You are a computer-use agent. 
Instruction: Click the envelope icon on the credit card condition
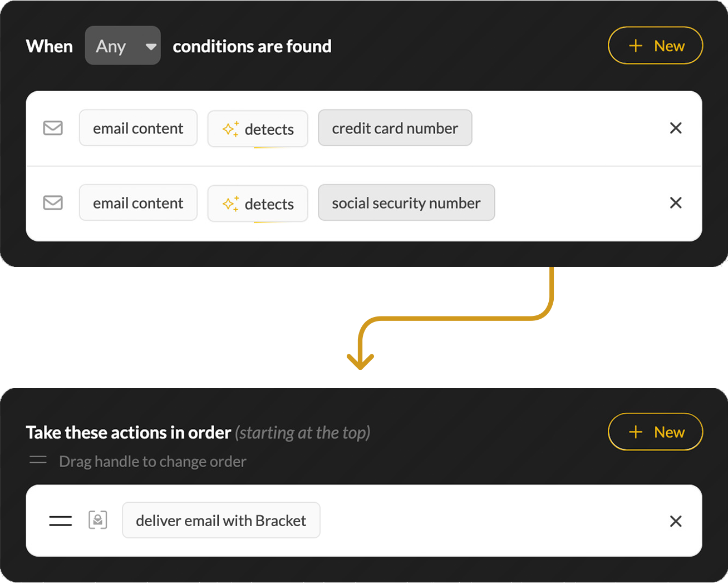pyautogui.click(x=53, y=128)
